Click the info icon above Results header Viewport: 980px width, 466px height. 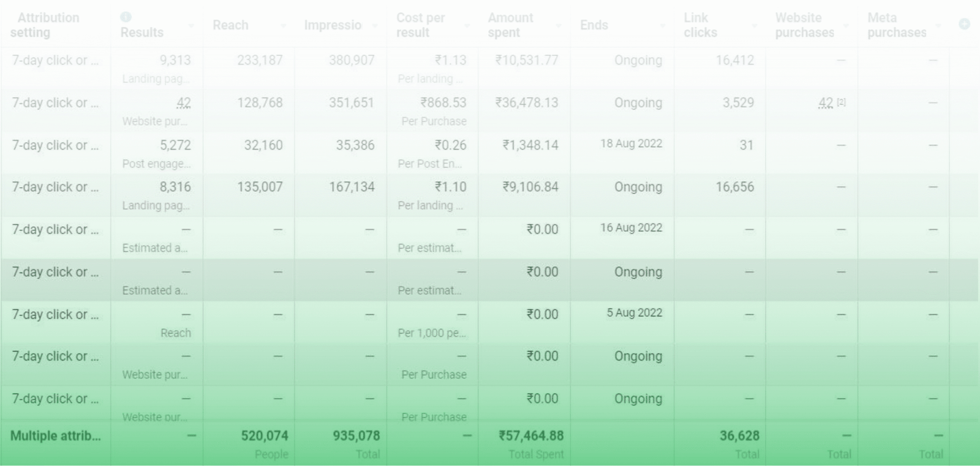pos(126,17)
